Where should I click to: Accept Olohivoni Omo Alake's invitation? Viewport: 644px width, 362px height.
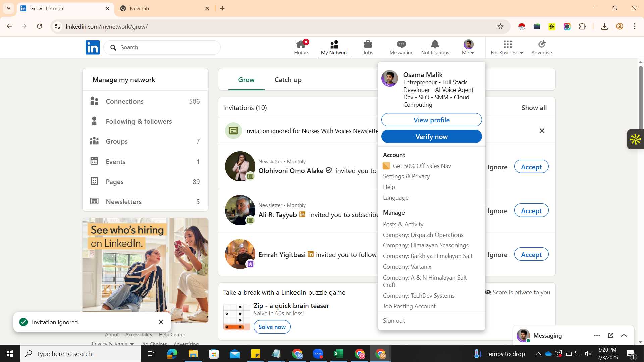pos(531,167)
